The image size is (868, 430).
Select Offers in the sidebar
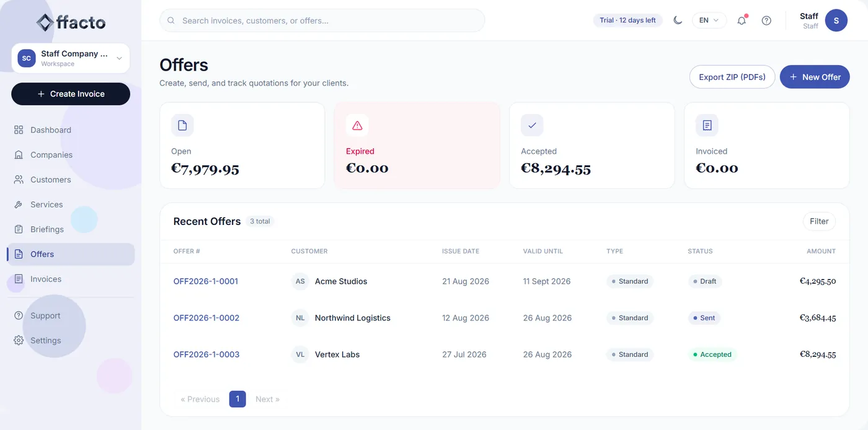(x=71, y=254)
